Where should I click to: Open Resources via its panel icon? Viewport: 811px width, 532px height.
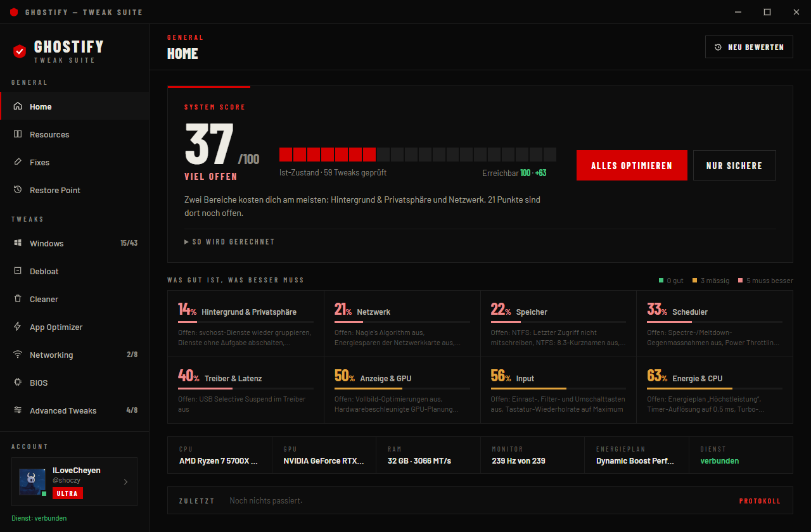point(18,134)
